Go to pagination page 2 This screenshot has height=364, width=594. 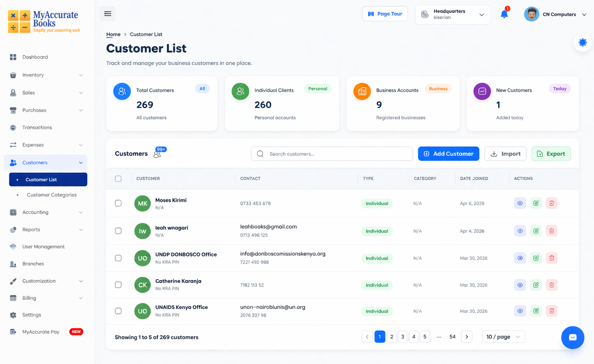tap(392, 337)
